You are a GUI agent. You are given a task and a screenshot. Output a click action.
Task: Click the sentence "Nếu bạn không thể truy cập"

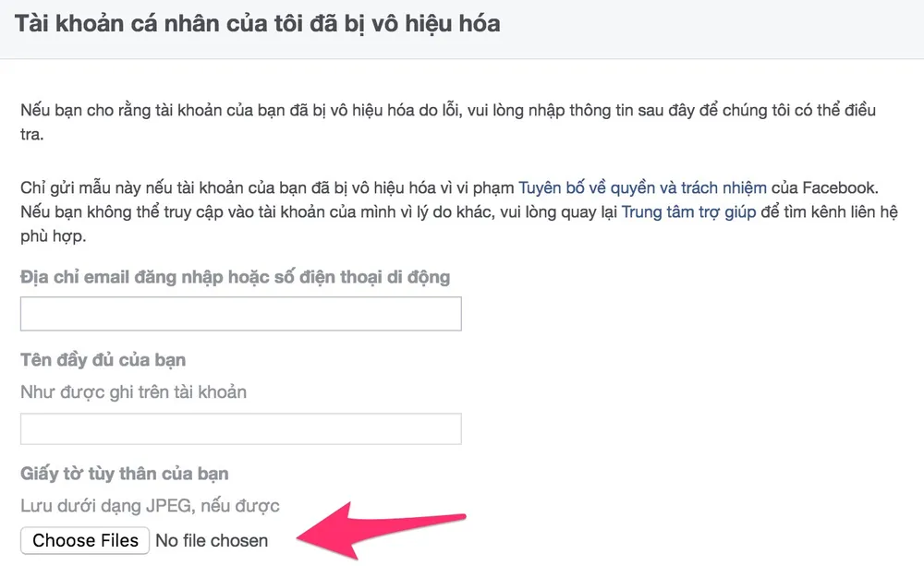314,211
